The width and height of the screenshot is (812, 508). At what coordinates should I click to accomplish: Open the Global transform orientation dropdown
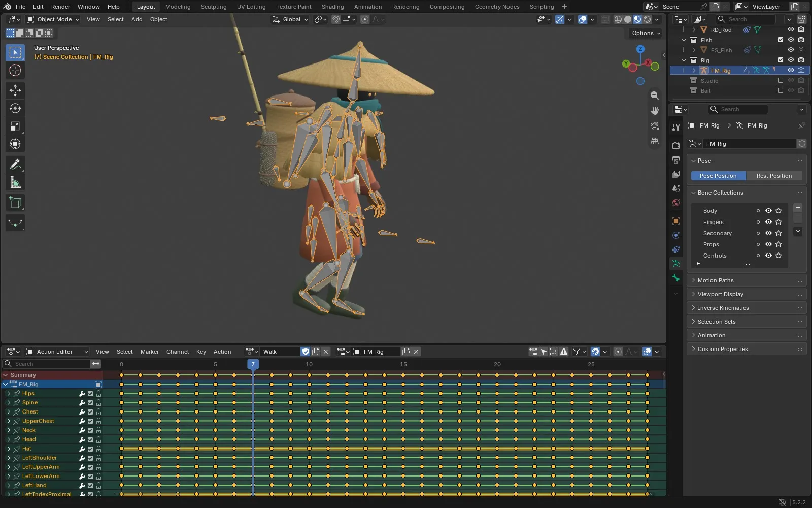(x=290, y=19)
